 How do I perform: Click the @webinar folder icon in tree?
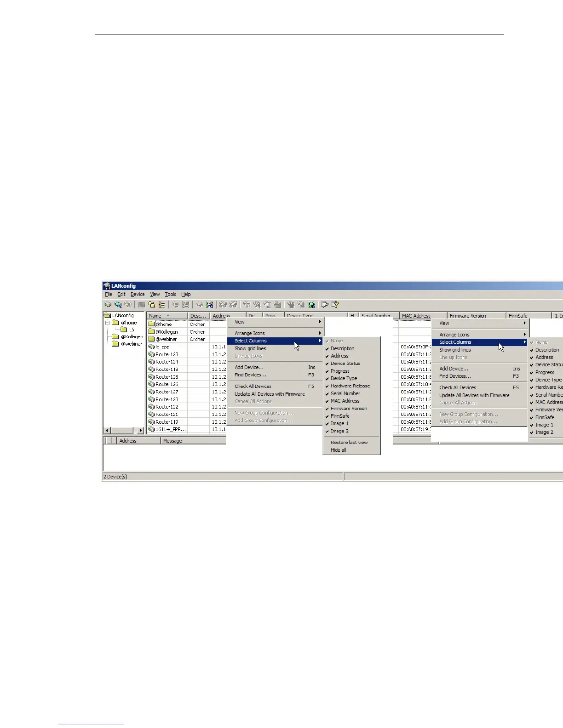pos(115,344)
